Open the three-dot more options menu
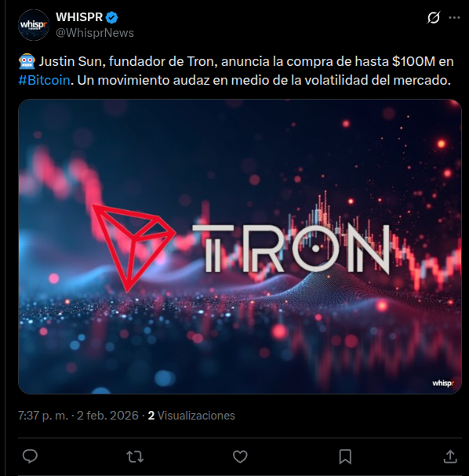The height and width of the screenshot is (476, 469). pyautogui.click(x=454, y=17)
